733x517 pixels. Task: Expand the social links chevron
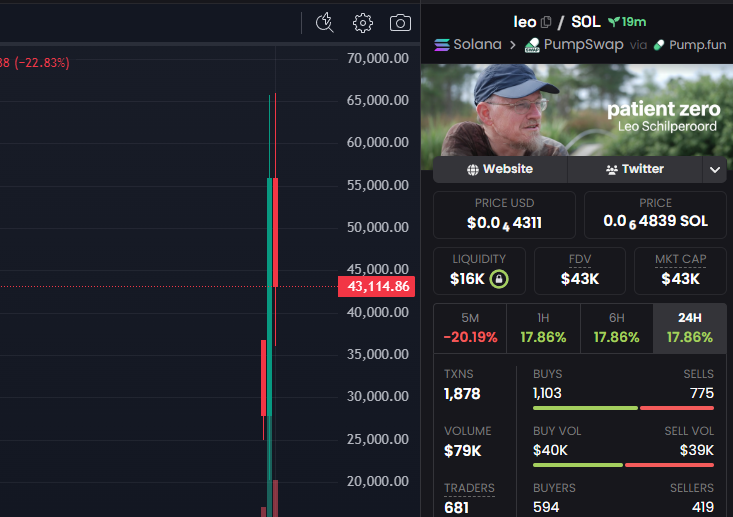(x=714, y=169)
